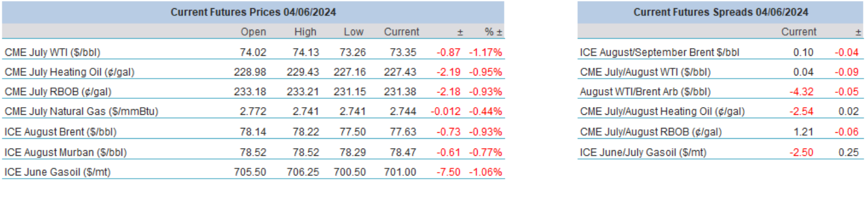Select the CME July WTI ($/bbl) row label

coord(52,52)
